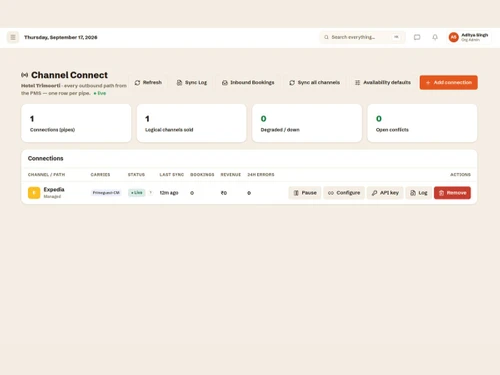The width and height of the screenshot is (500, 375).
Task: Open the hamburger sidebar menu
Action: (x=13, y=37)
